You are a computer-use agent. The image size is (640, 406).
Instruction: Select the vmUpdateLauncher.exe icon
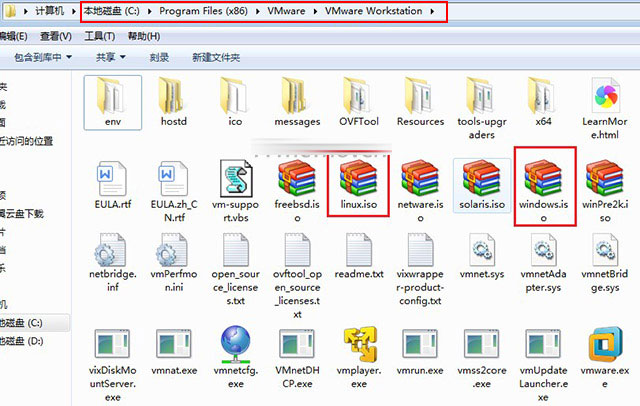(543, 344)
